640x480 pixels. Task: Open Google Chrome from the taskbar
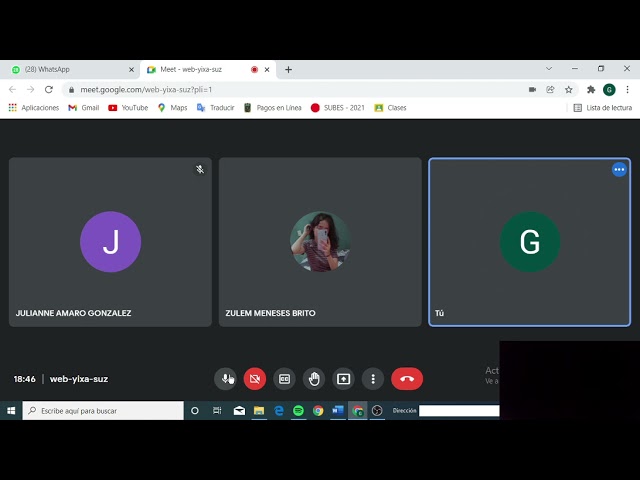tap(318, 411)
